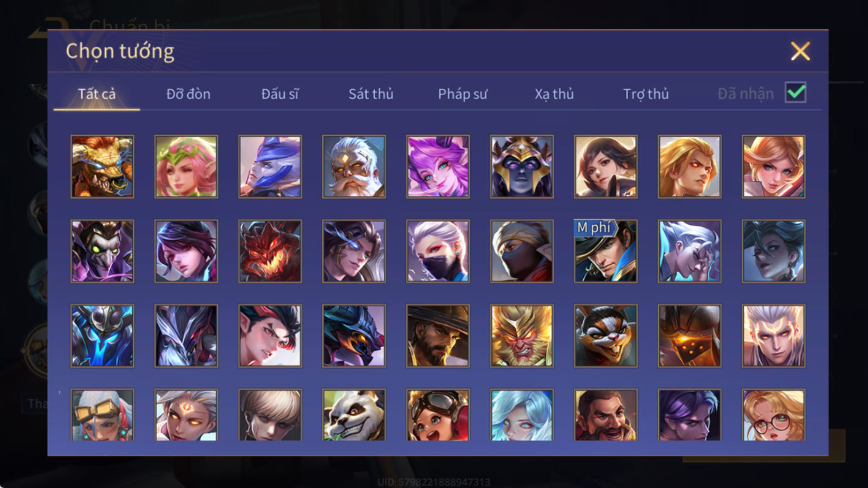The height and width of the screenshot is (488, 868).
Task: Choose the golden monkey king hero
Action: pos(522,336)
